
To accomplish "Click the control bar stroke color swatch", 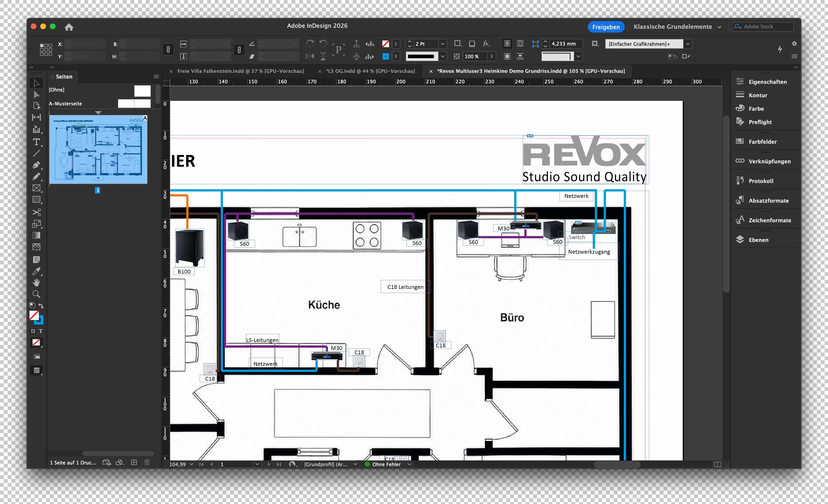I will (x=386, y=56).
